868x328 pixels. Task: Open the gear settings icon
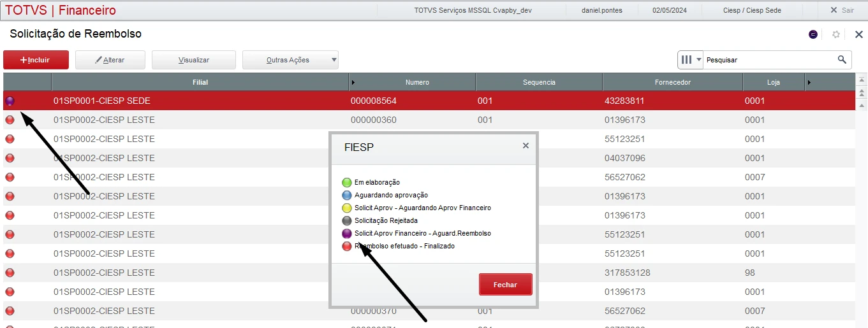[x=836, y=34]
